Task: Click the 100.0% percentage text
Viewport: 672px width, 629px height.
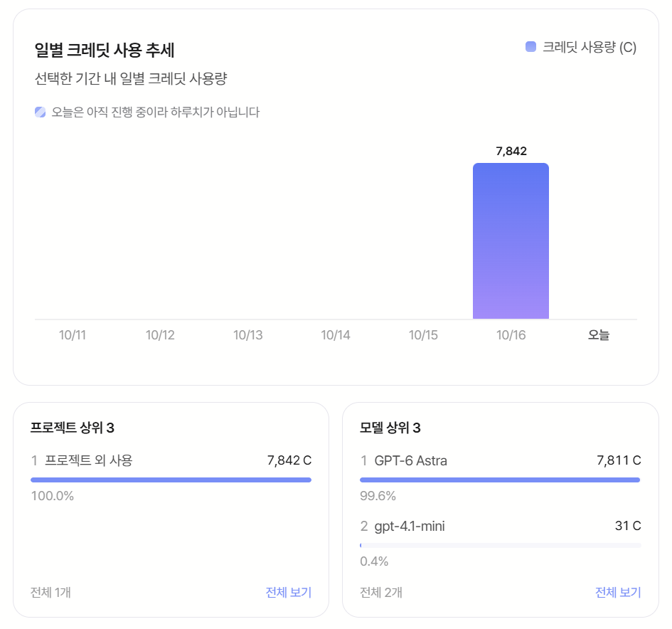Action: click(53, 496)
